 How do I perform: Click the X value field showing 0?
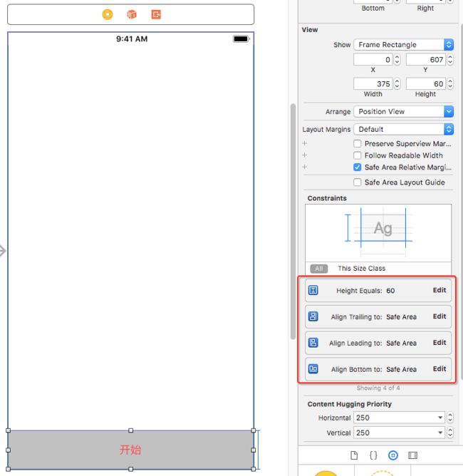click(373, 60)
